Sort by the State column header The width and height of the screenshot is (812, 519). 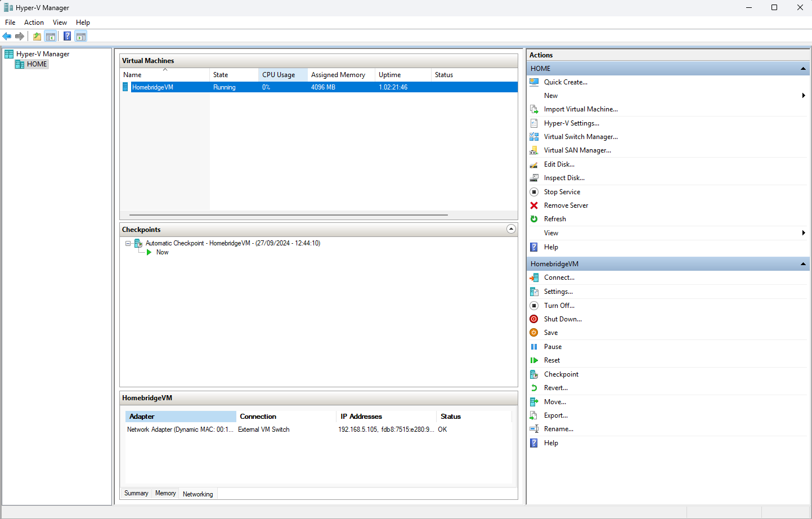234,75
